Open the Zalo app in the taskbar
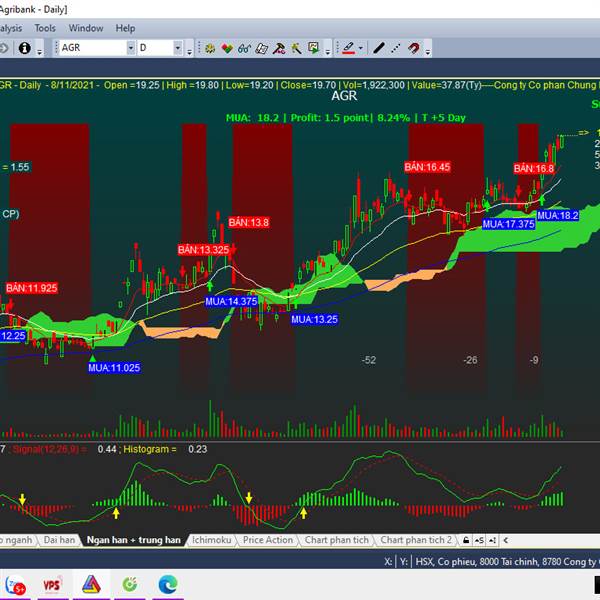 pyautogui.click(x=15, y=585)
